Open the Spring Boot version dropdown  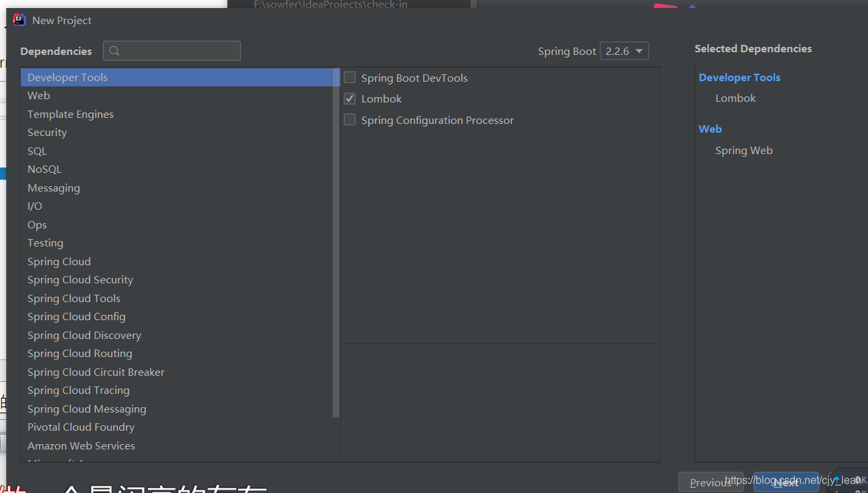624,51
